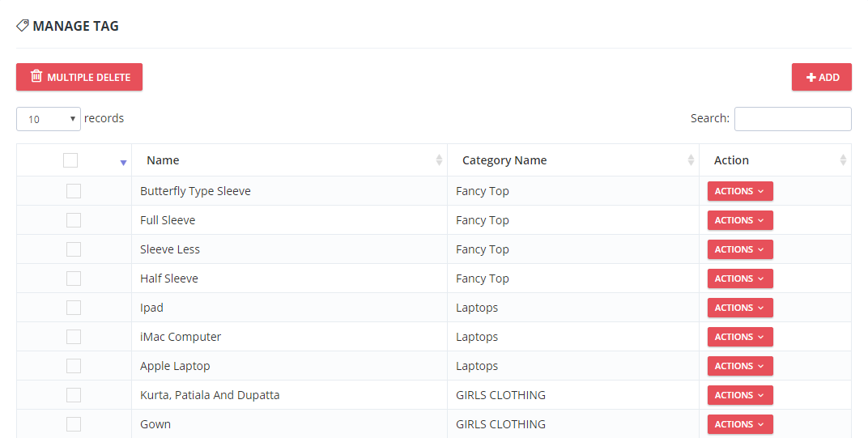Click the tag icon beside Manage Tag

pos(23,26)
